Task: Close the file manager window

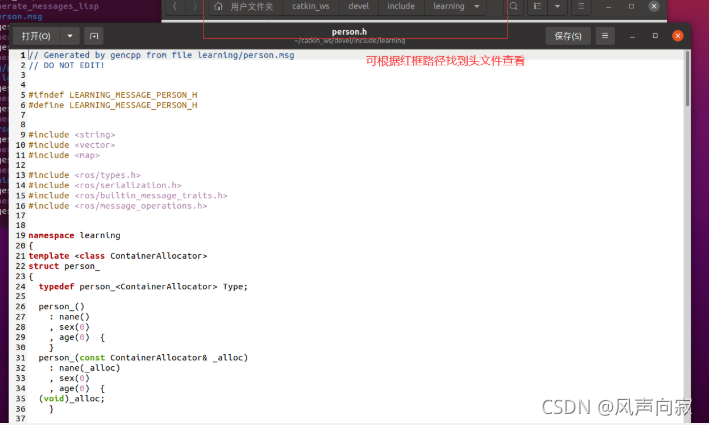Action: pos(654,6)
